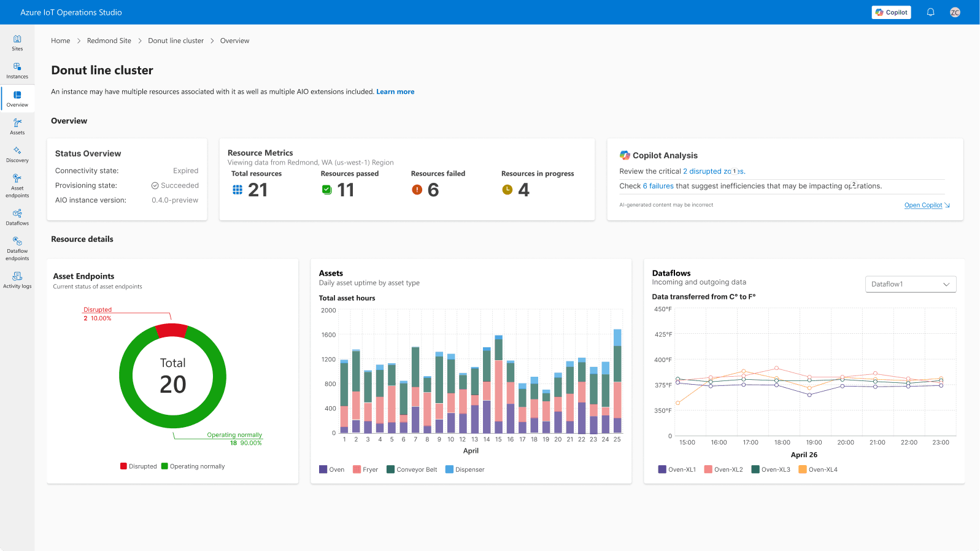This screenshot has height=551, width=980.
Task: Click the Oven-XL4 legend swatch
Action: coord(802,469)
